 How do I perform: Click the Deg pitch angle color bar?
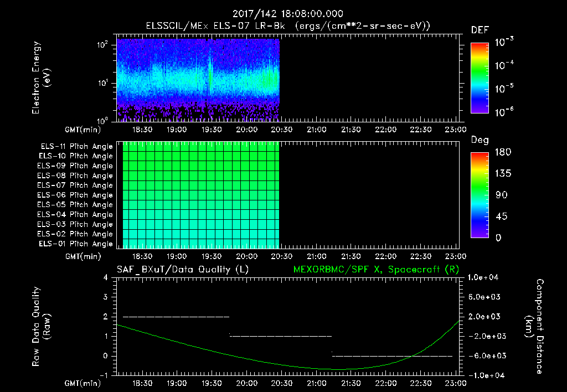coord(480,195)
